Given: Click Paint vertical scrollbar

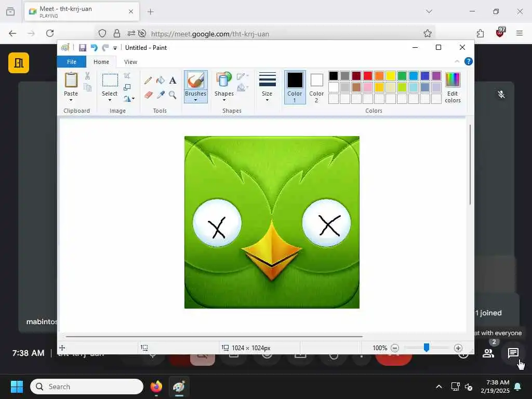Looking at the screenshot, I should point(470,165).
